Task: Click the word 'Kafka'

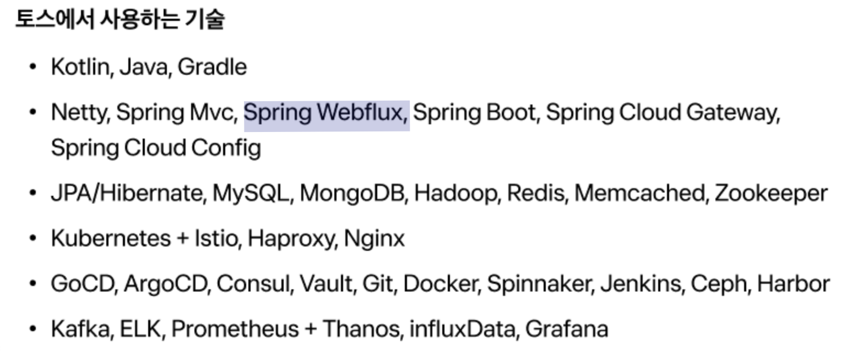Action: pyautogui.click(x=82, y=329)
